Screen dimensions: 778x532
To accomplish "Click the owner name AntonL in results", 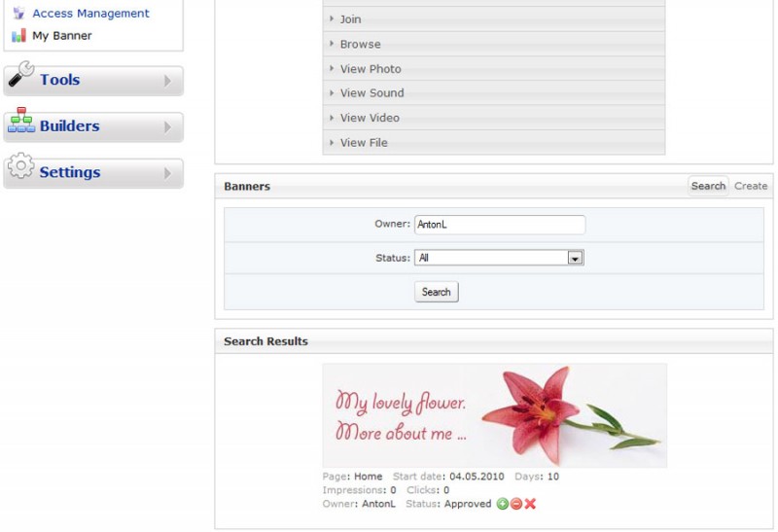I will pos(378,504).
